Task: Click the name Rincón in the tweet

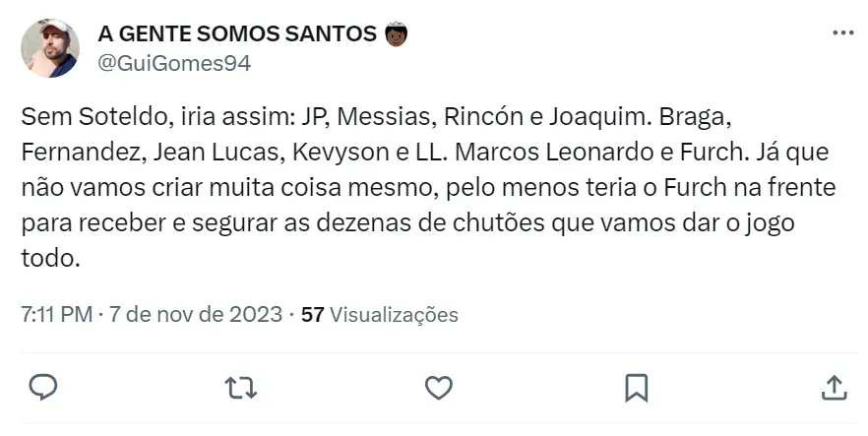Action: pyautogui.click(x=481, y=117)
